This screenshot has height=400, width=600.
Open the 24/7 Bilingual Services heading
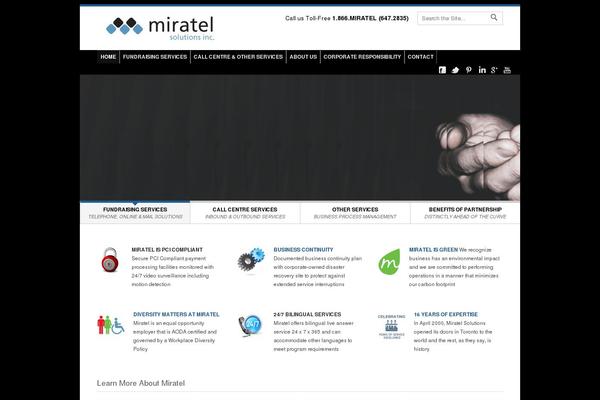click(307, 314)
